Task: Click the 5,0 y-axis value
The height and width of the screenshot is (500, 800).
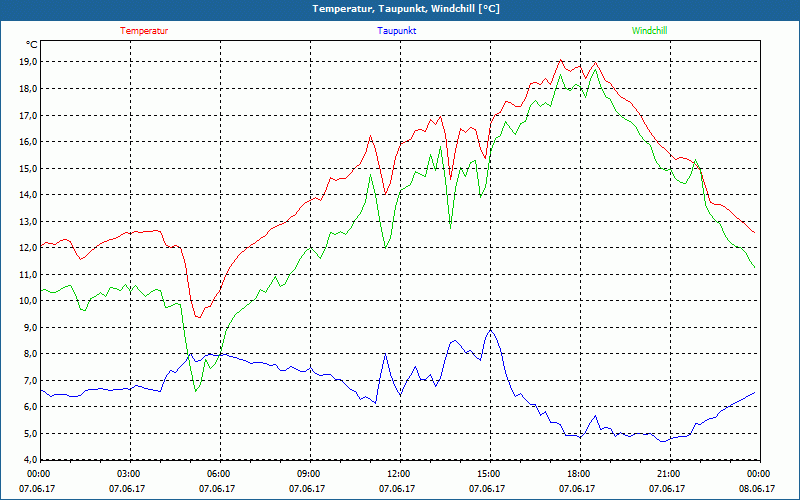Action: [31, 434]
